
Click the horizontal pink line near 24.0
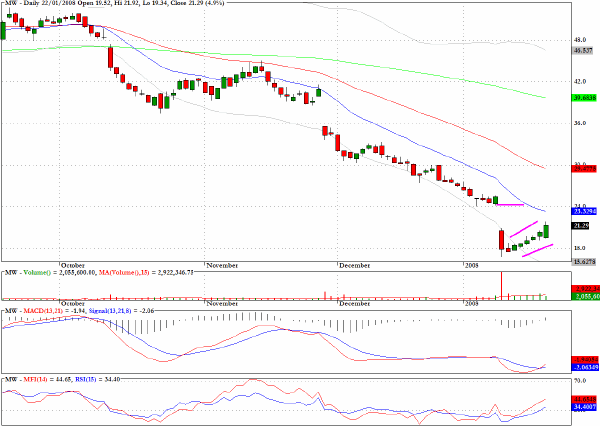pyautogui.click(x=510, y=205)
